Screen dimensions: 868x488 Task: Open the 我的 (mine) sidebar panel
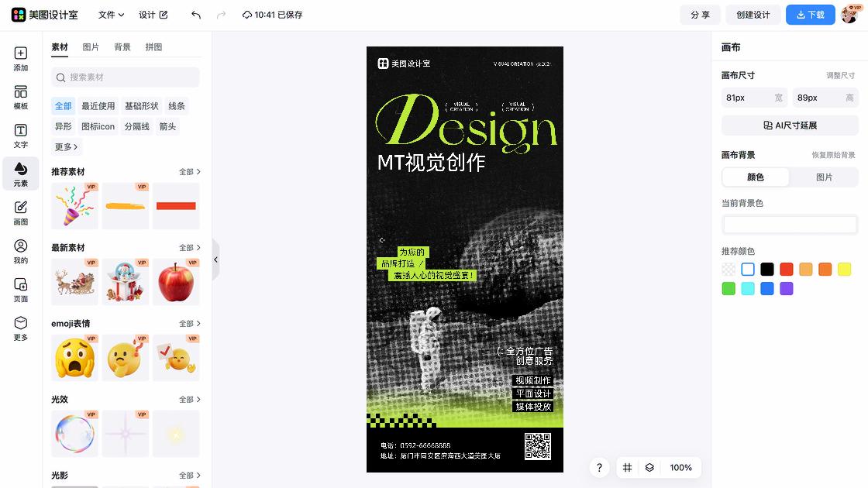tap(20, 252)
